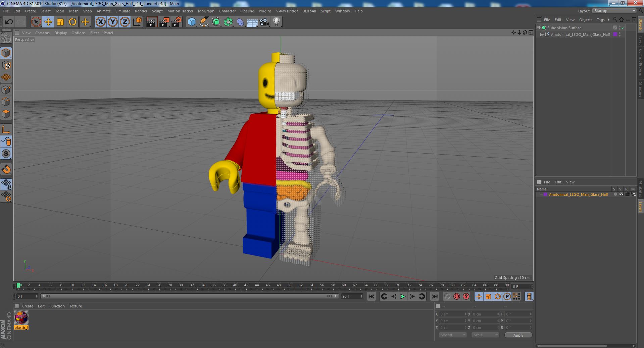
Task: Open Render Settings
Action: pyautogui.click(x=177, y=22)
